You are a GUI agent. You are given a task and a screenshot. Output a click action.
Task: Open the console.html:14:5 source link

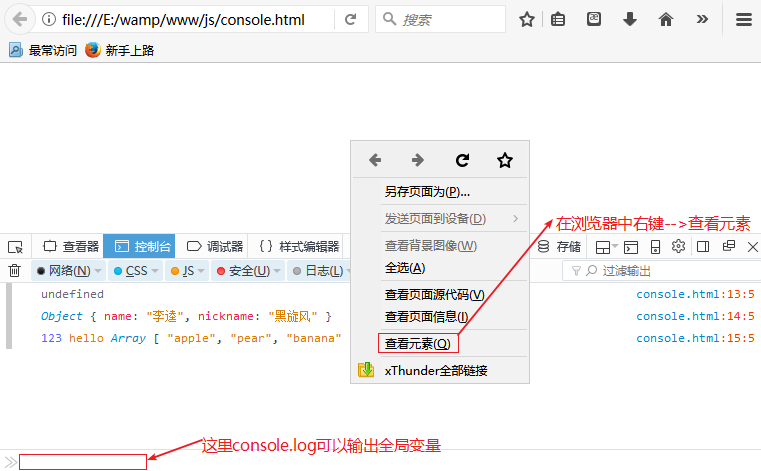tap(695, 316)
